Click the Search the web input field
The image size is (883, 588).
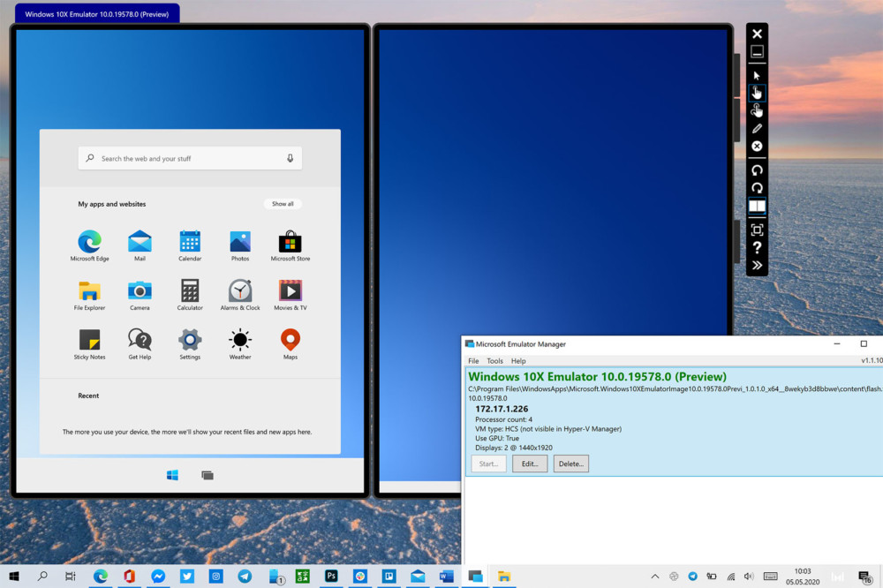pos(190,158)
